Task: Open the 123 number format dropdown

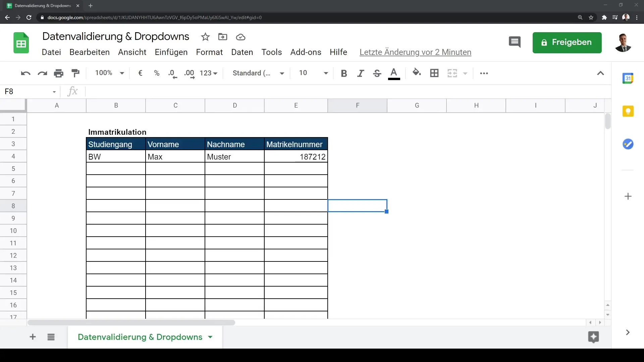Action: coord(209,73)
